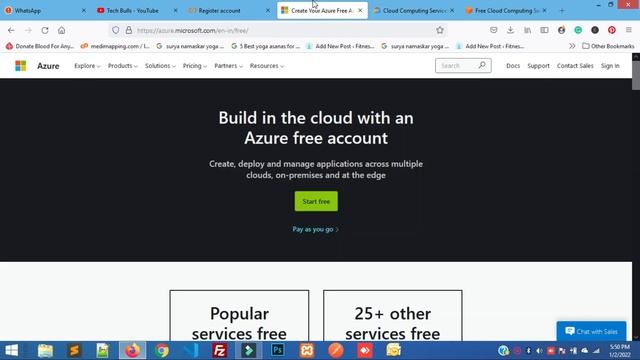Go back using the browser back arrow
The image size is (640, 360).
point(11,30)
